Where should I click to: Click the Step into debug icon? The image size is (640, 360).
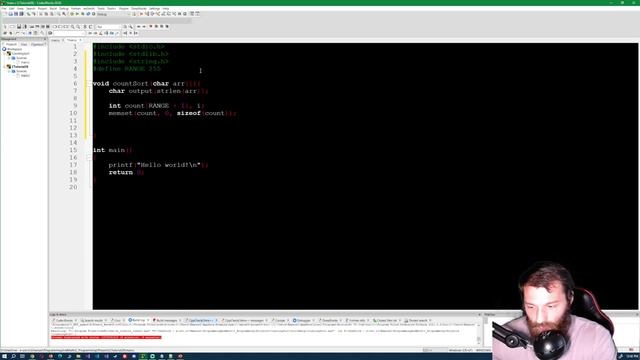coord(158,14)
